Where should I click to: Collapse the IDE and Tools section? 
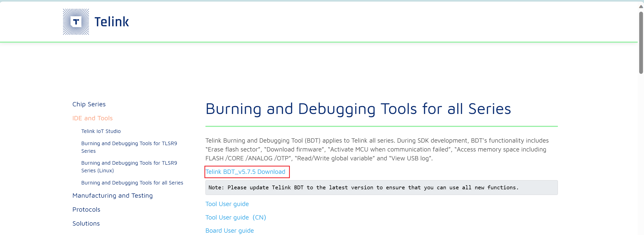click(x=92, y=118)
